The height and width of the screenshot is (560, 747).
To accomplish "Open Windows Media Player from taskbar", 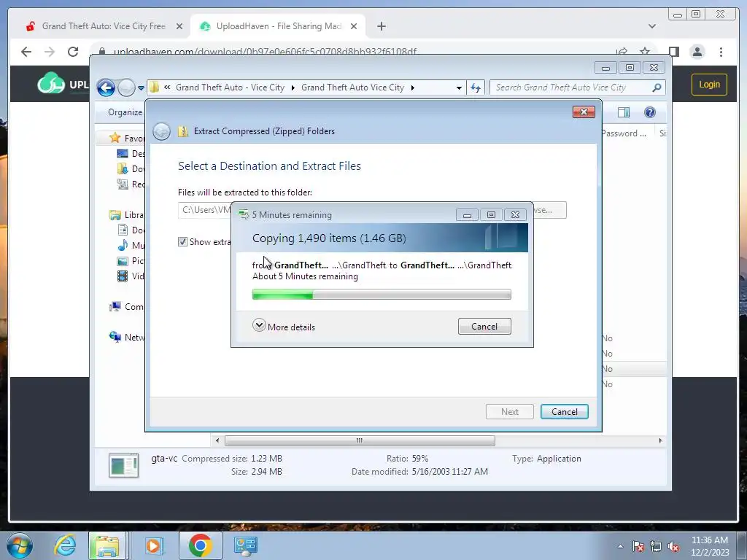I will 153,545.
